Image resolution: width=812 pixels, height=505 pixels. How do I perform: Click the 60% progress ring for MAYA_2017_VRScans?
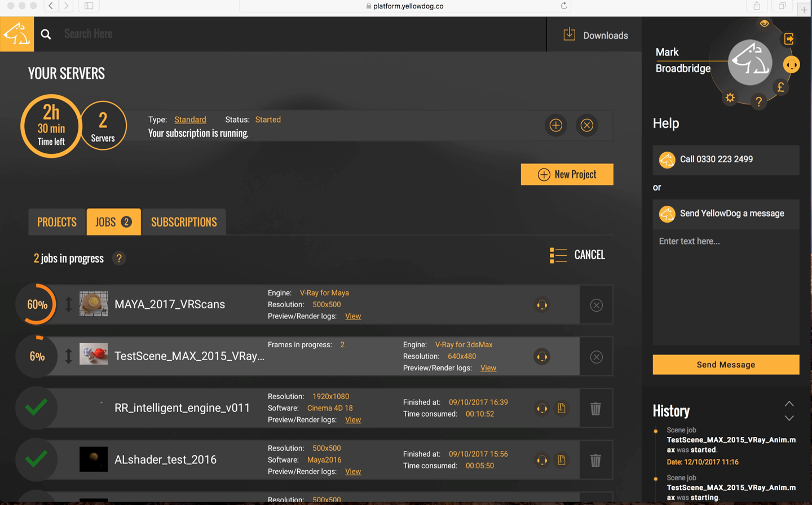[x=37, y=305]
